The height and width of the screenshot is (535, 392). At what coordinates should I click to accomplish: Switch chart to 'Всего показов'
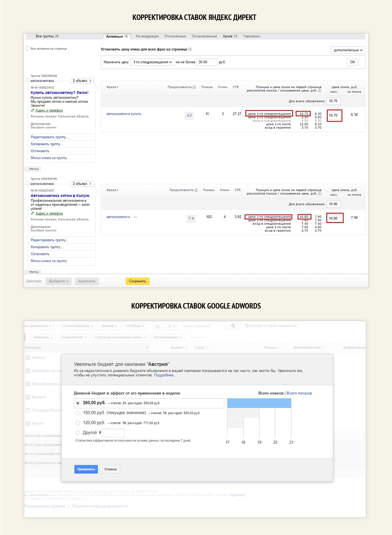click(299, 393)
